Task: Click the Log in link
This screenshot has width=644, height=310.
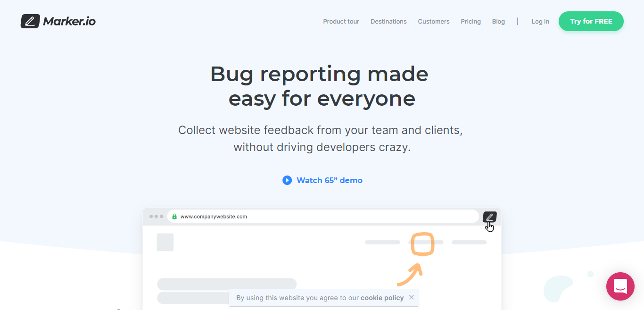Action: coord(540,22)
